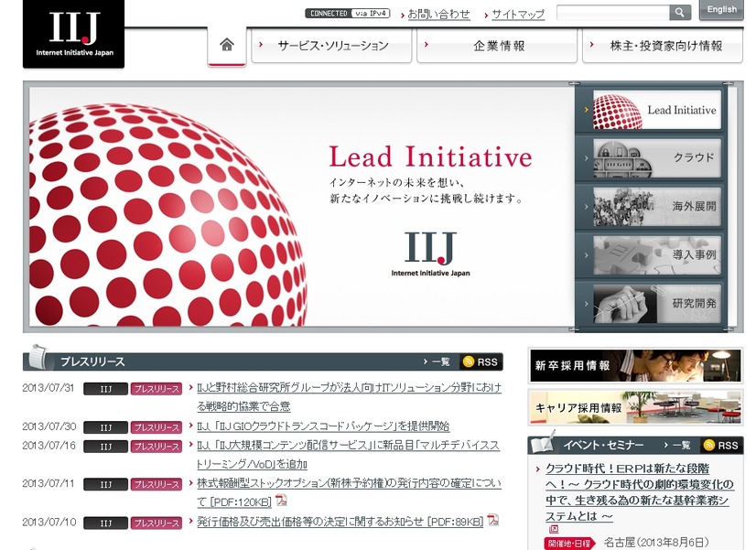
Task: Open the 株主・投資家向け情報 menu
Action: coord(663,46)
